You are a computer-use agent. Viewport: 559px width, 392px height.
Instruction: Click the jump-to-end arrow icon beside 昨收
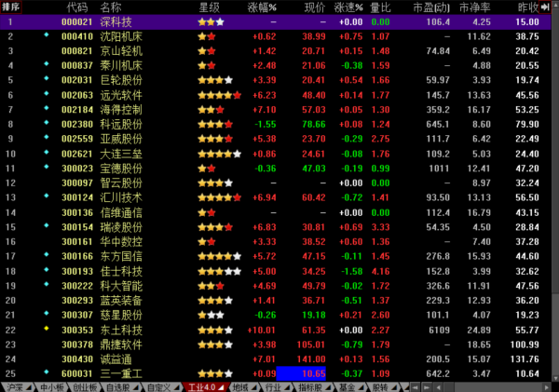tap(545, 7)
